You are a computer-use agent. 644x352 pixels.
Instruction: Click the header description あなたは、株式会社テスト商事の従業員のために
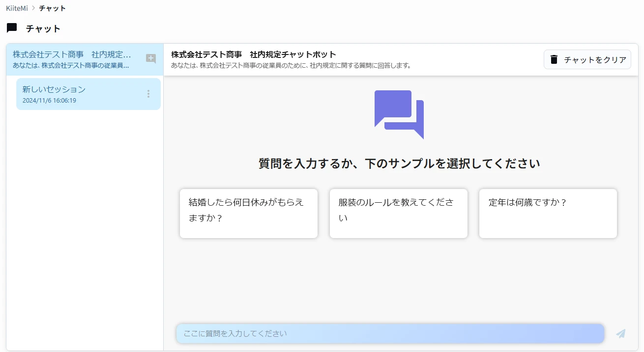tap(291, 65)
